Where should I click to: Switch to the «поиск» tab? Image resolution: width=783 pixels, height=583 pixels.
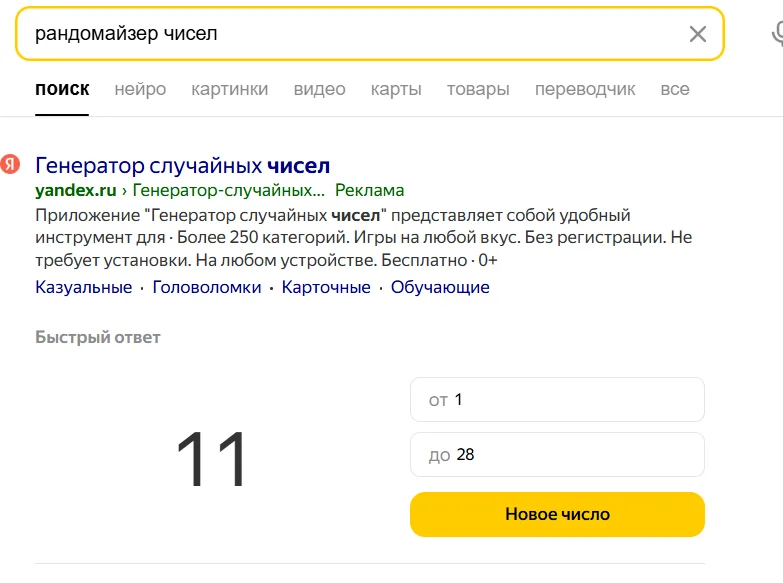tap(62, 89)
